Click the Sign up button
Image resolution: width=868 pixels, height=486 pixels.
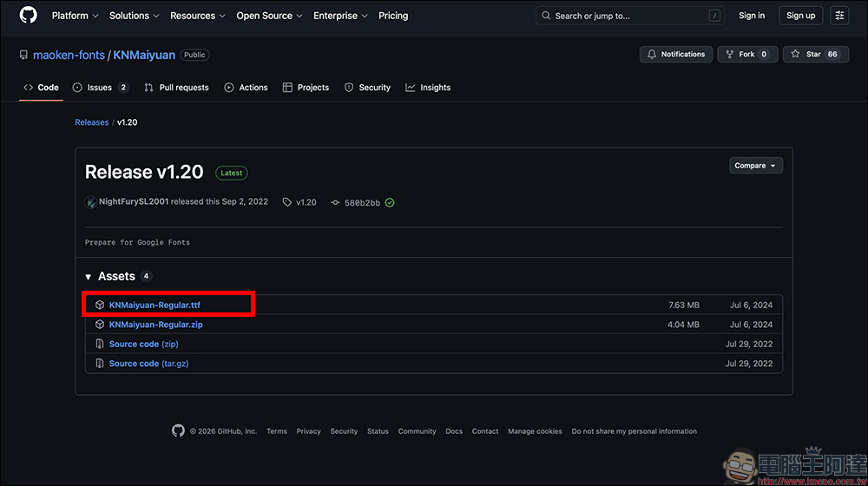[x=800, y=16]
